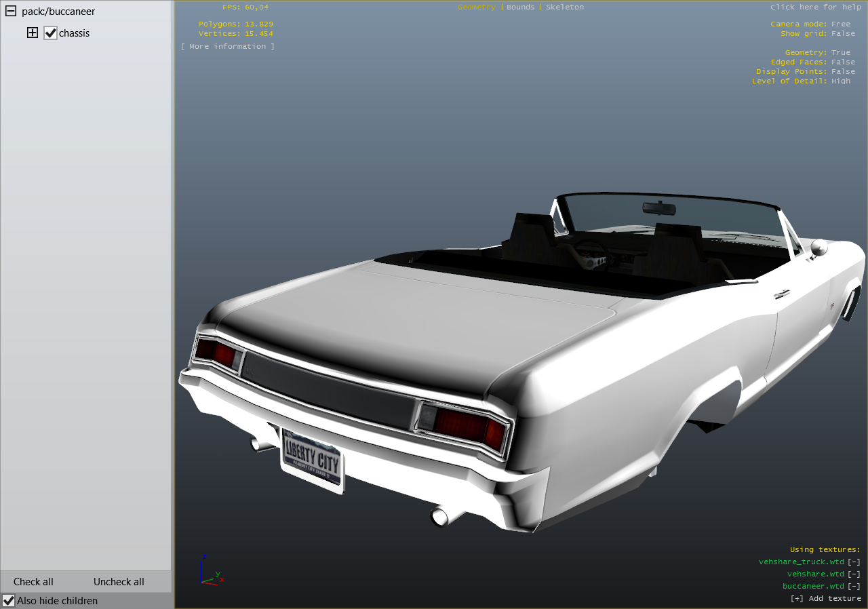Expand the chassis tree node
This screenshot has width=868, height=609.
click(33, 33)
